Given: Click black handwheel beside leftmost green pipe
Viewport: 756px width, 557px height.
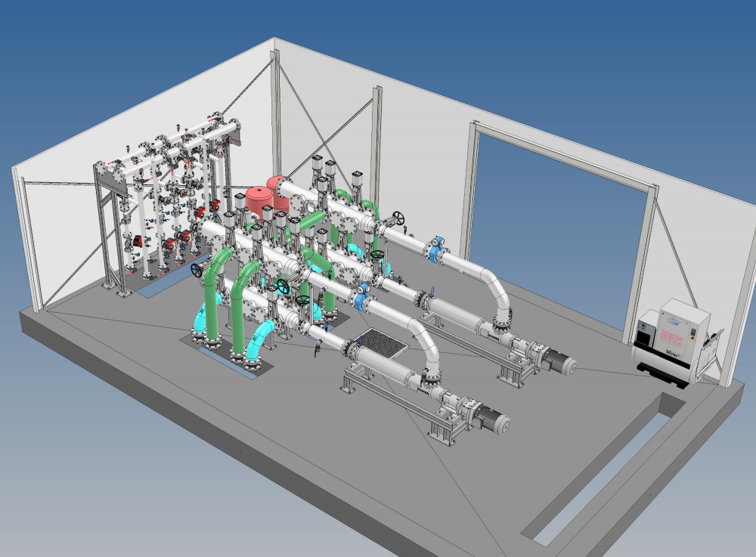Looking at the screenshot, I should coord(198,270).
